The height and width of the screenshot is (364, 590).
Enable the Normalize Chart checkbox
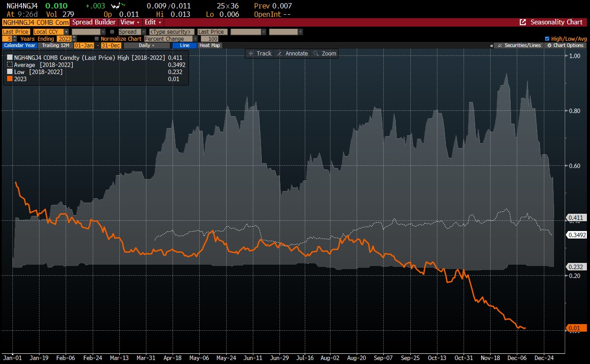click(97, 39)
